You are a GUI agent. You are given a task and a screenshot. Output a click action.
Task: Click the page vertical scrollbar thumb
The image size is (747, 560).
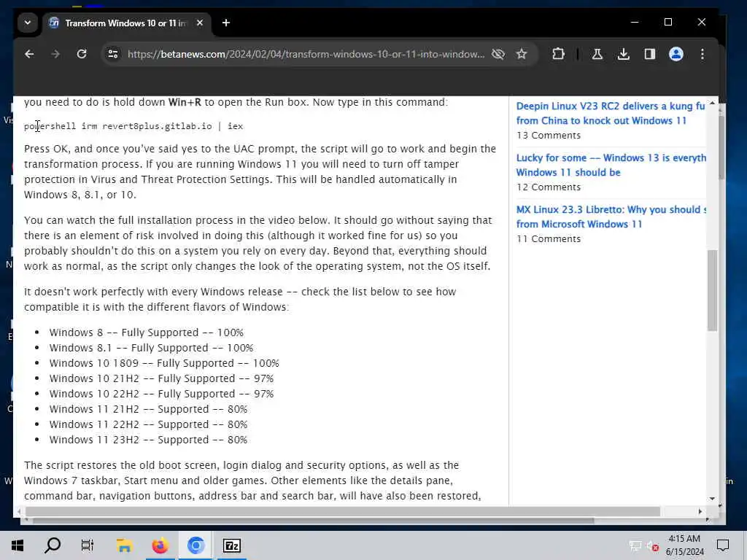pos(712,290)
